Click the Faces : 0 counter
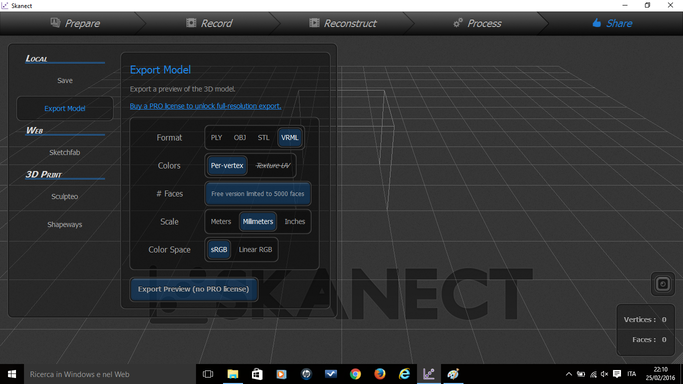The height and width of the screenshot is (384, 683). point(649,340)
